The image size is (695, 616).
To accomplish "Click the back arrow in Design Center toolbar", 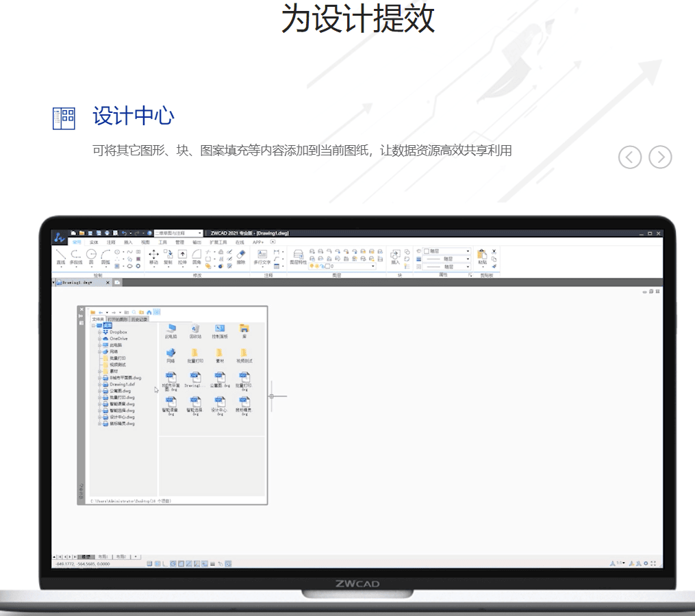I will (101, 312).
